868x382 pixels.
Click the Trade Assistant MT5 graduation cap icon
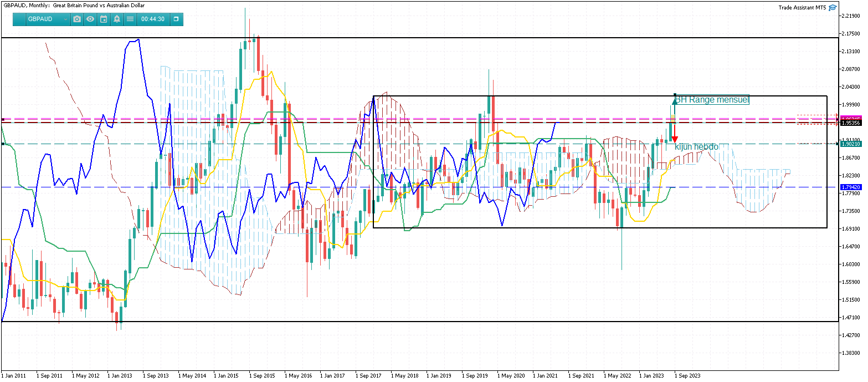(833, 8)
